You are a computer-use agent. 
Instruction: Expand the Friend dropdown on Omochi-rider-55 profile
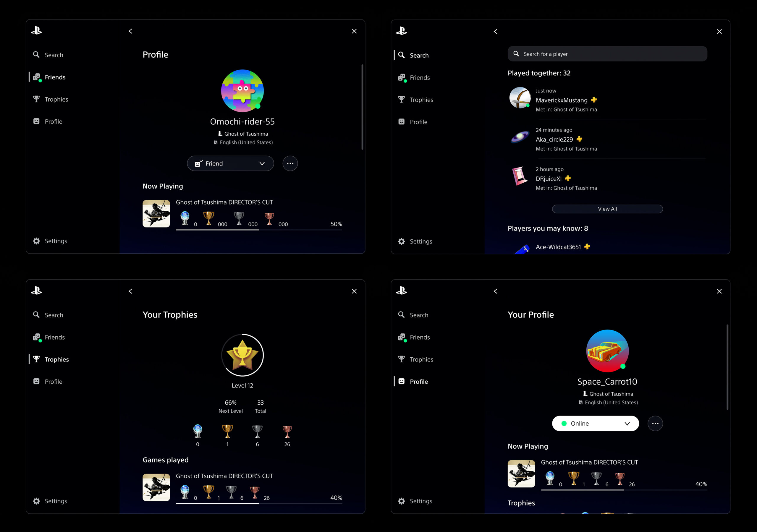click(x=262, y=163)
